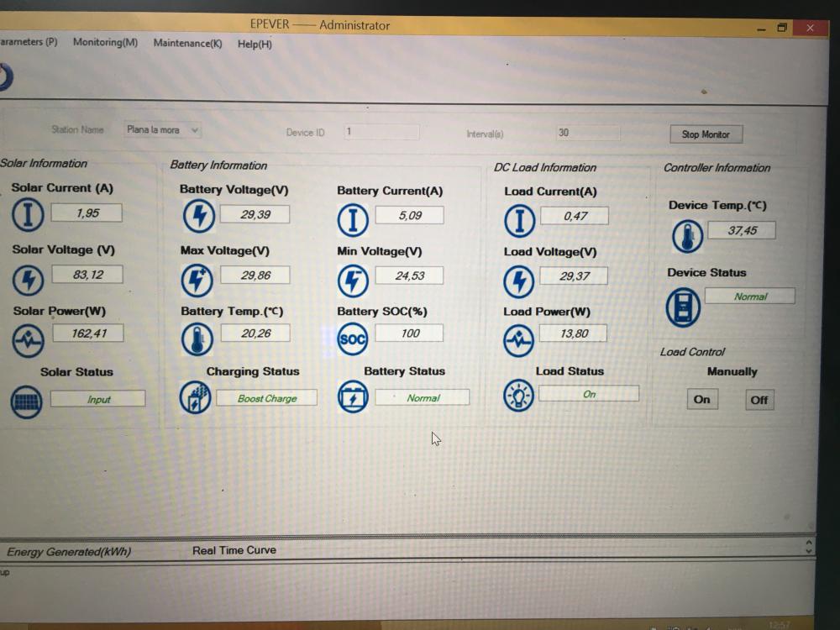Image resolution: width=840 pixels, height=630 pixels.
Task: Click the Solar Current value 1,95
Action: (x=87, y=213)
